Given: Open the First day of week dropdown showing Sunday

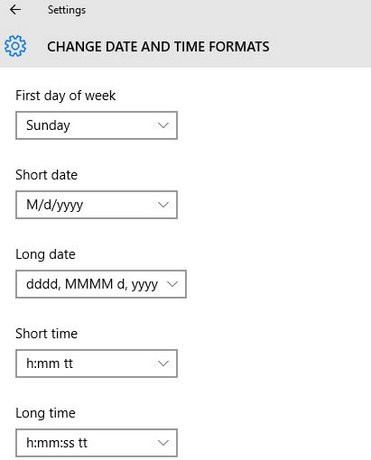Looking at the screenshot, I should [x=96, y=125].
